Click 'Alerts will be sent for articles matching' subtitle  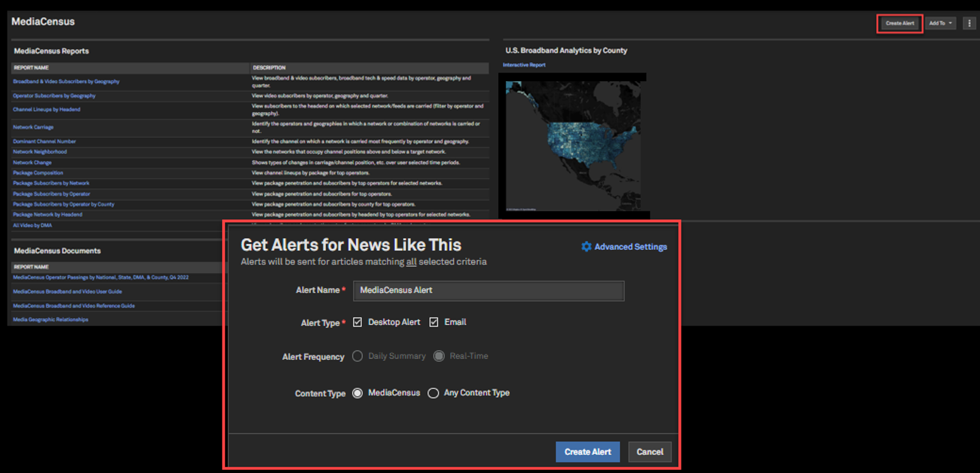tap(364, 262)
